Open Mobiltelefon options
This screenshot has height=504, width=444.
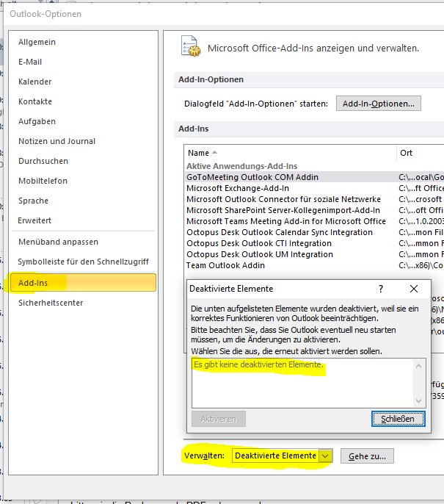tap(43, 181)
